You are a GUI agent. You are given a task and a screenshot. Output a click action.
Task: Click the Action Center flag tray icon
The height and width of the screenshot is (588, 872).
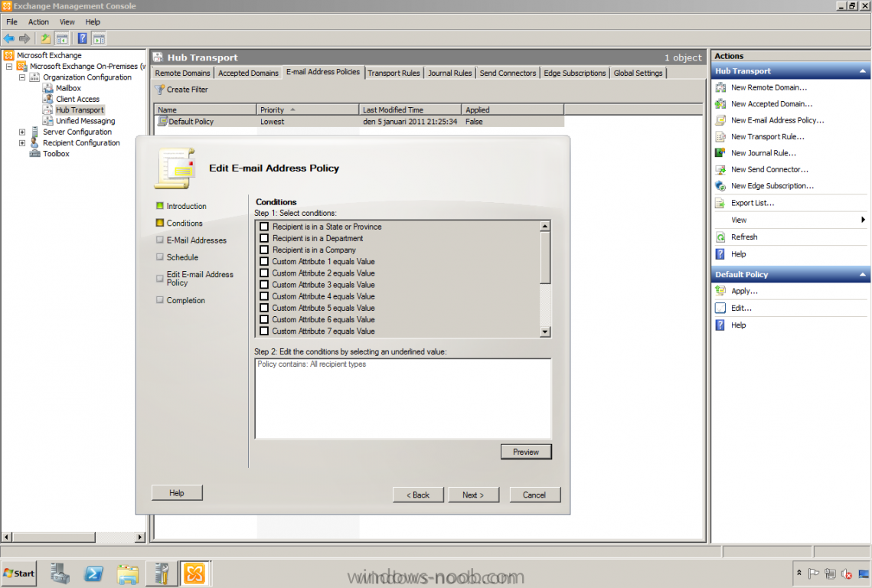click(813, 573)
